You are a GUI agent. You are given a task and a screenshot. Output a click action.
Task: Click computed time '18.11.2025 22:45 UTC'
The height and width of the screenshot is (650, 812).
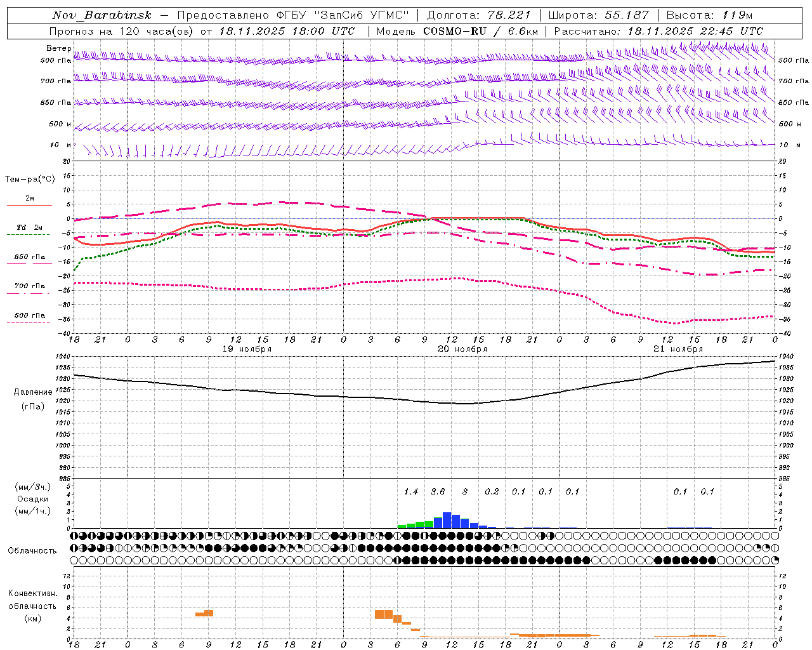click(x=695, y=31)
